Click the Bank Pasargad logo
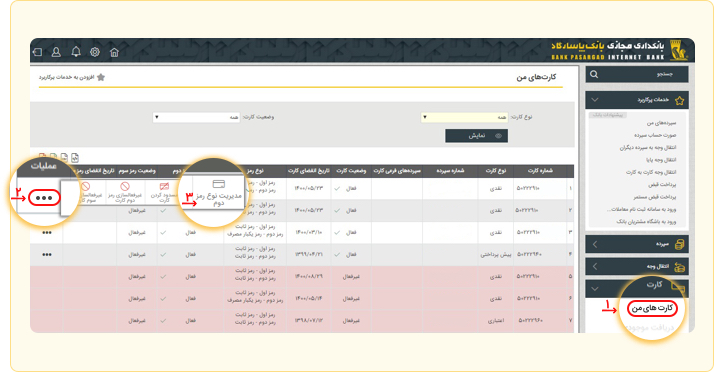The height and width of the screenshot is (372, 714). point(678,50)
